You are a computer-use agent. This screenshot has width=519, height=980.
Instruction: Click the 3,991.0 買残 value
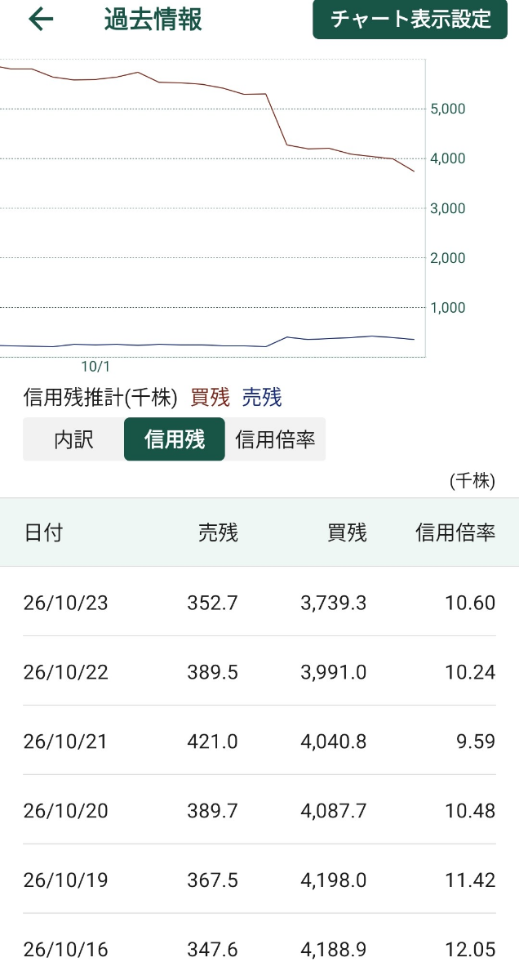pyautogui.click(x=333, y=672)
